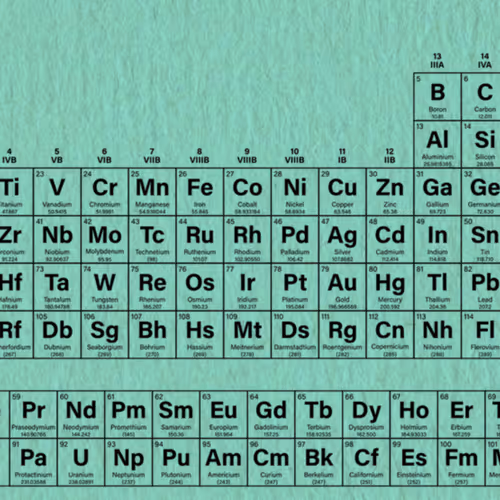Screen dimensions: 500x500
Task: Click the Europium (Eu) tile
Action: [224, 415]
